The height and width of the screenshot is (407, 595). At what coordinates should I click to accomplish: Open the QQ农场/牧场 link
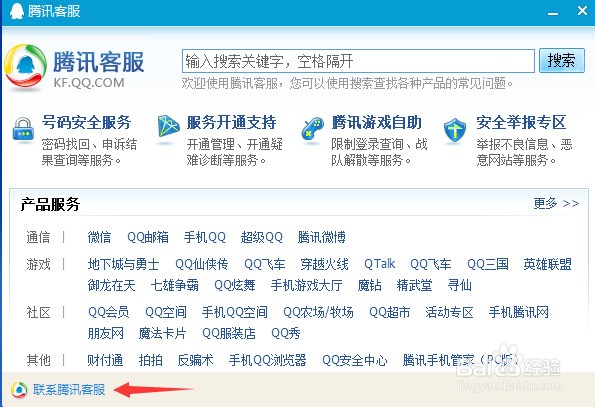[x=318, y=313]
